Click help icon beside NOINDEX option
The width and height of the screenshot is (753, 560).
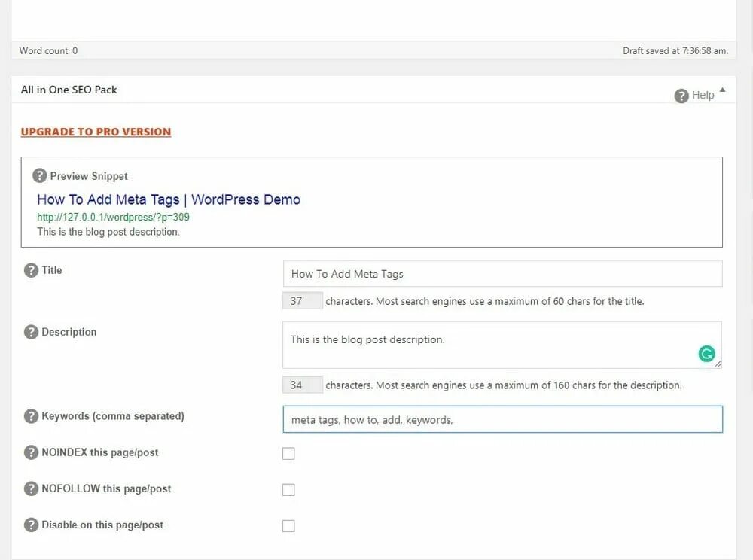[x=31, y=452]
